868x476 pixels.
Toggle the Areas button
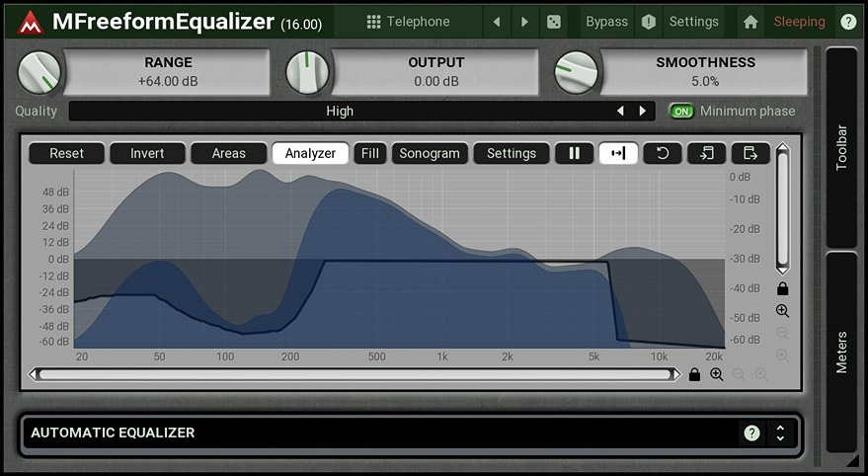229,153
